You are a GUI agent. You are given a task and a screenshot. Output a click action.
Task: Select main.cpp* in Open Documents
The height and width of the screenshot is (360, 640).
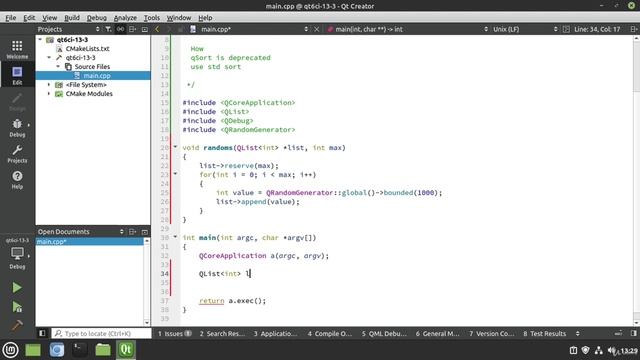[x=89, y=242]
